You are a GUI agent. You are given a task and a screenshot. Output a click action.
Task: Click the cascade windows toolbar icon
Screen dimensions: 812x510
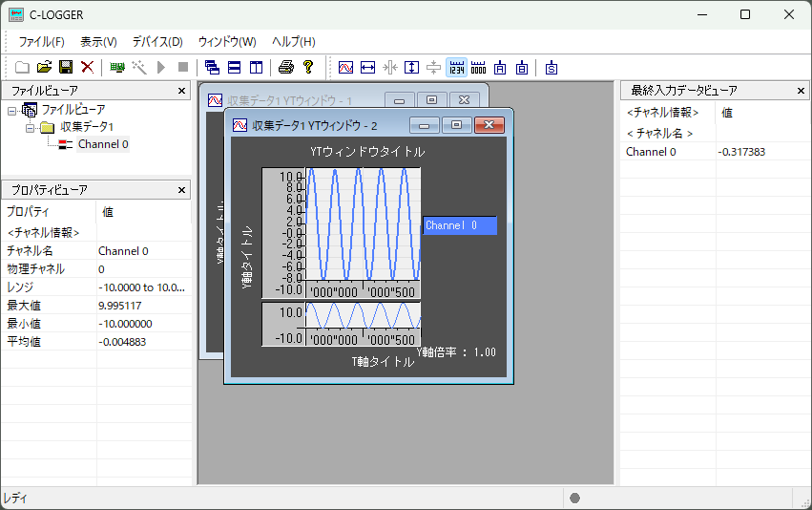(212, 67)
